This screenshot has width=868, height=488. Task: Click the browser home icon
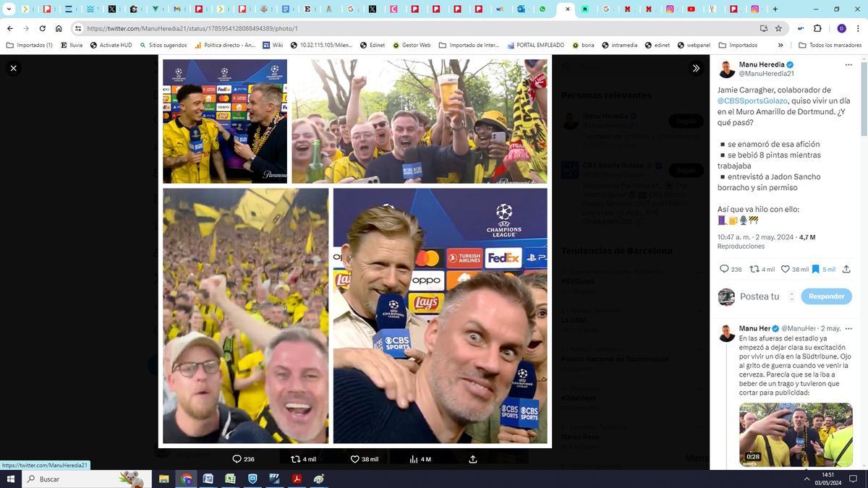pos(59,28)
